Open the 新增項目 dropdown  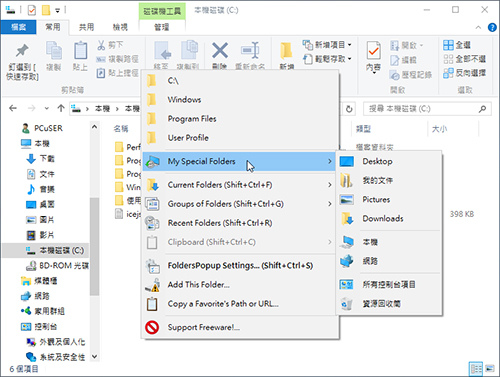tap(327, 44)
